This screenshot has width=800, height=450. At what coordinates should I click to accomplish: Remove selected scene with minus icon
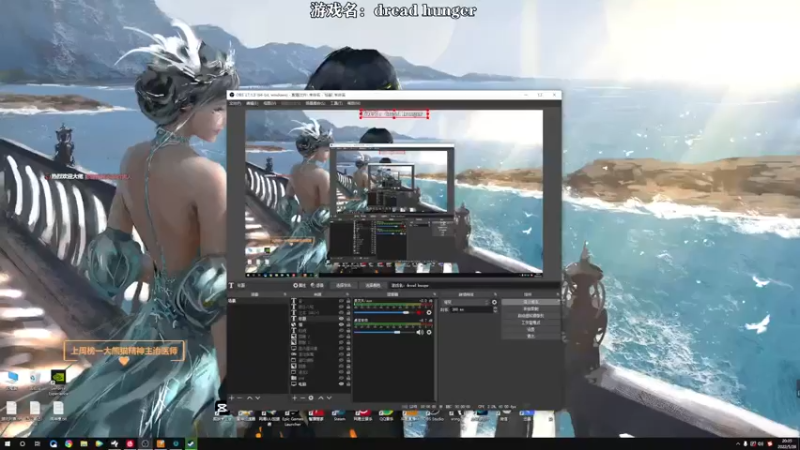(239, 398)
